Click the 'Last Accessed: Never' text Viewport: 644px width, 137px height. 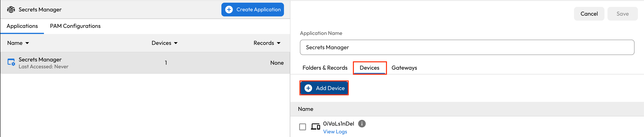(x=44, y=67)
